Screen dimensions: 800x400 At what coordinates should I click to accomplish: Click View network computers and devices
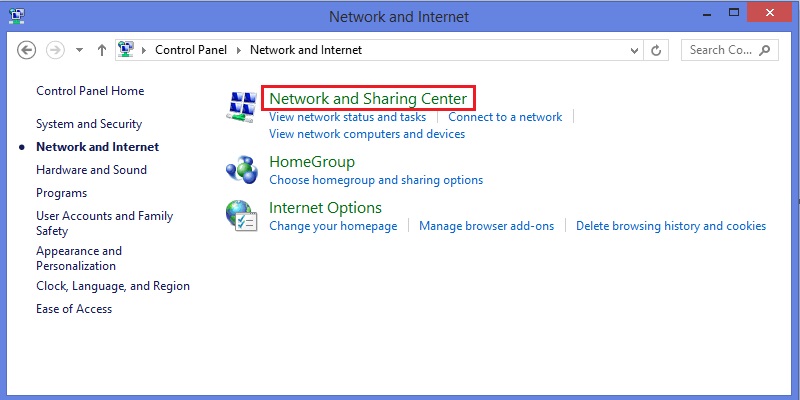click(367, 134)
